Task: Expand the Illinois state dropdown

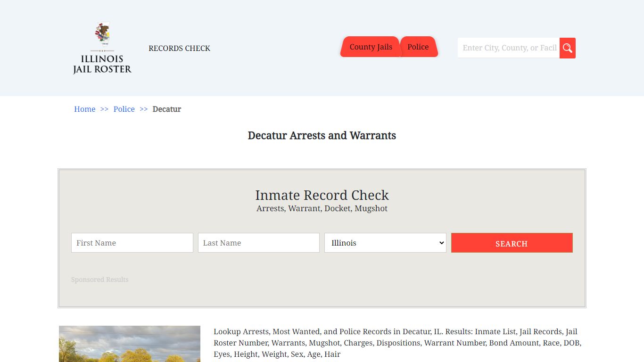Action: (x=385, y=243)
